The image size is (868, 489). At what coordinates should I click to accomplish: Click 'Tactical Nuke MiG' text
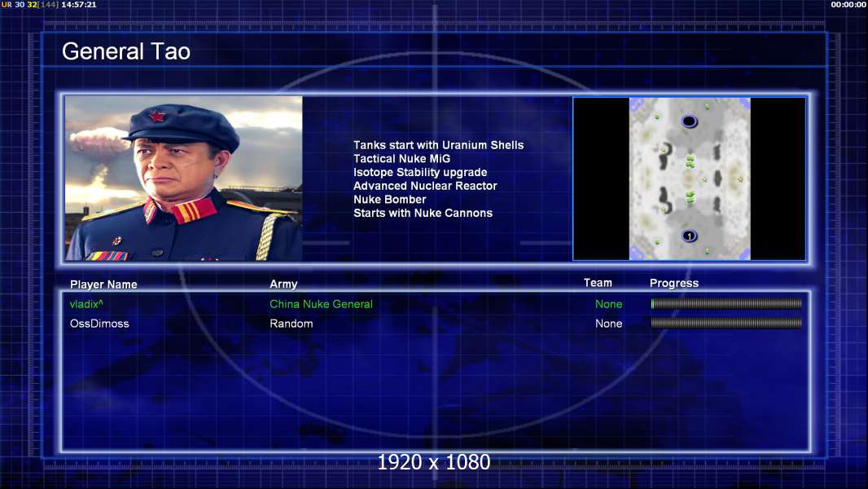[x=402, y=158]
